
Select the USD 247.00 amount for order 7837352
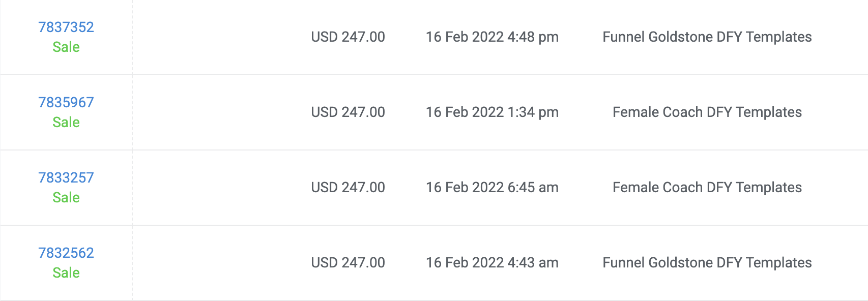pos(348,37)
